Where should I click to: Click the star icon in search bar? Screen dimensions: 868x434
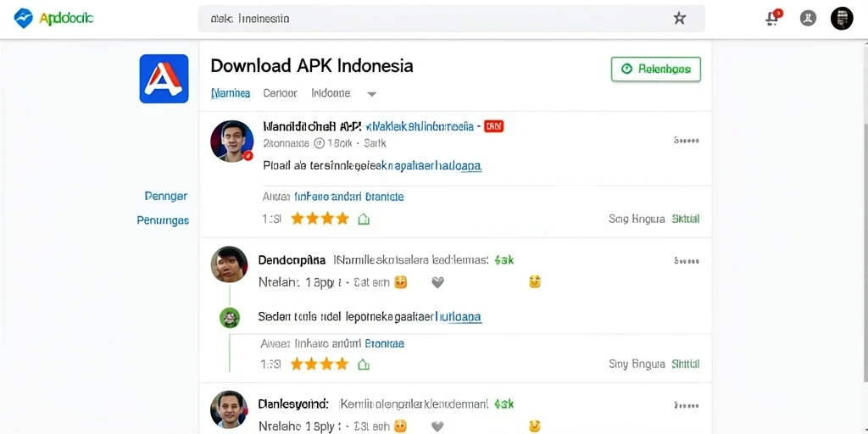pyautogui.click(x=679, y=19)
